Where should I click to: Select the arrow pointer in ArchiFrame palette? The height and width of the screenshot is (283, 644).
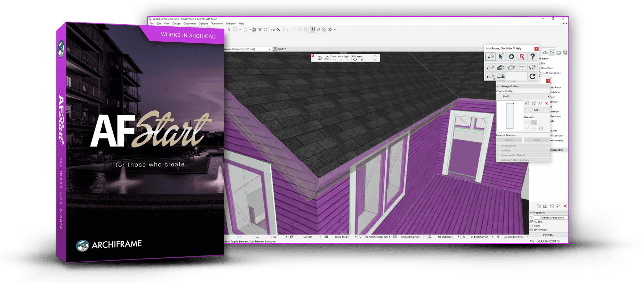501,57
